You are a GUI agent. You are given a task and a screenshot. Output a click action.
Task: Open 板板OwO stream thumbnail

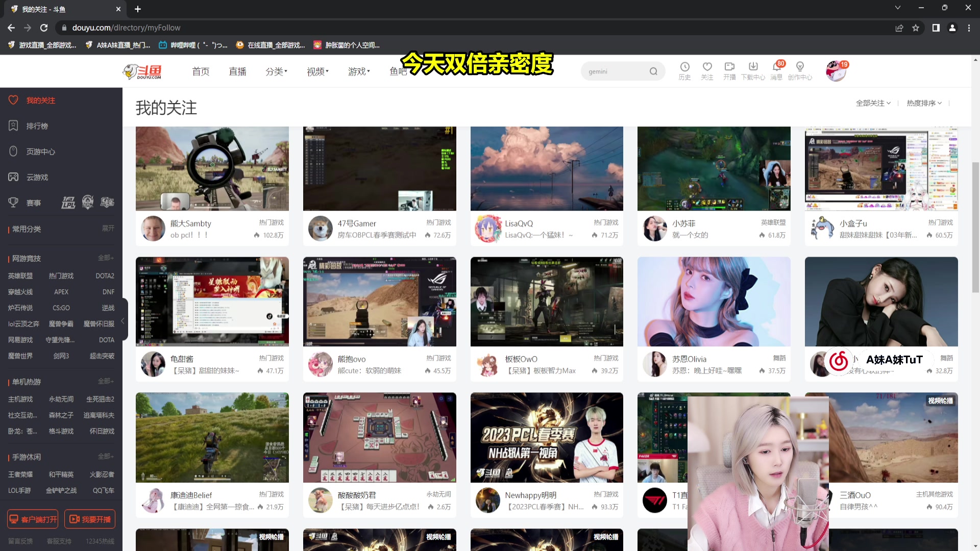(547, 302)
